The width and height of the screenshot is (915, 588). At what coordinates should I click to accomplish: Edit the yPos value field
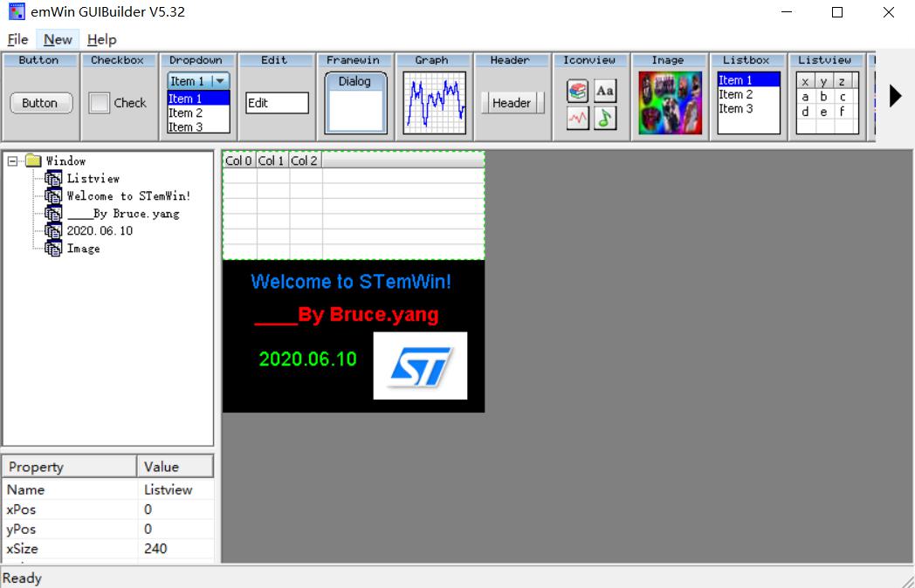175,529
